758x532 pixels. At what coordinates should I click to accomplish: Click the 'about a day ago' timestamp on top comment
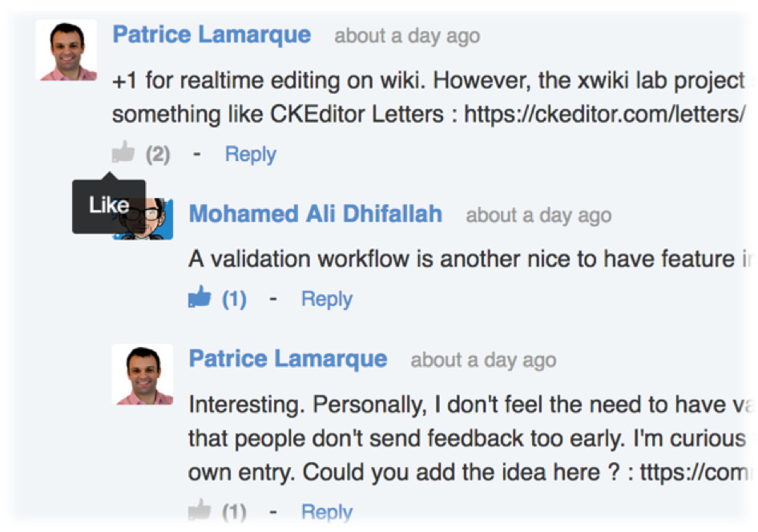(407, 36)
